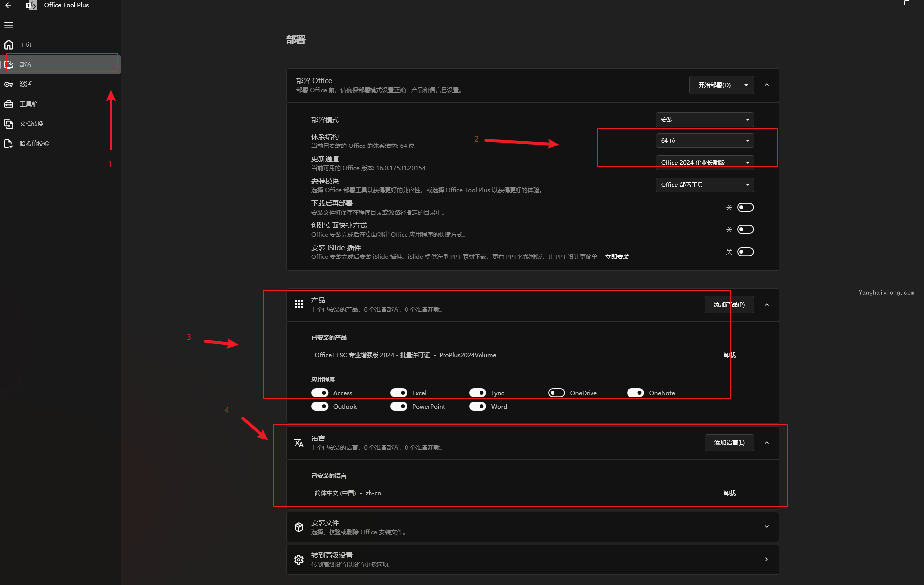Click the 添加产品(P) button

click(x=729, y=305)
